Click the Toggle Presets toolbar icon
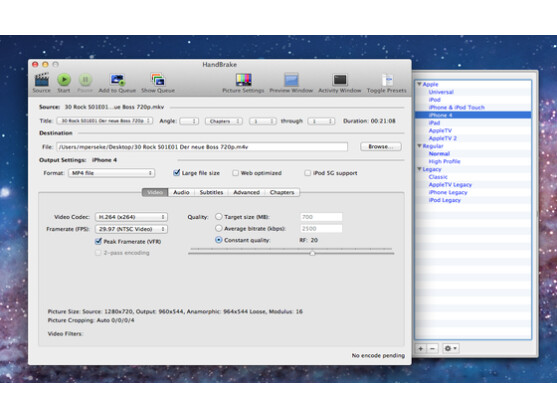 [x=387, y=80]
